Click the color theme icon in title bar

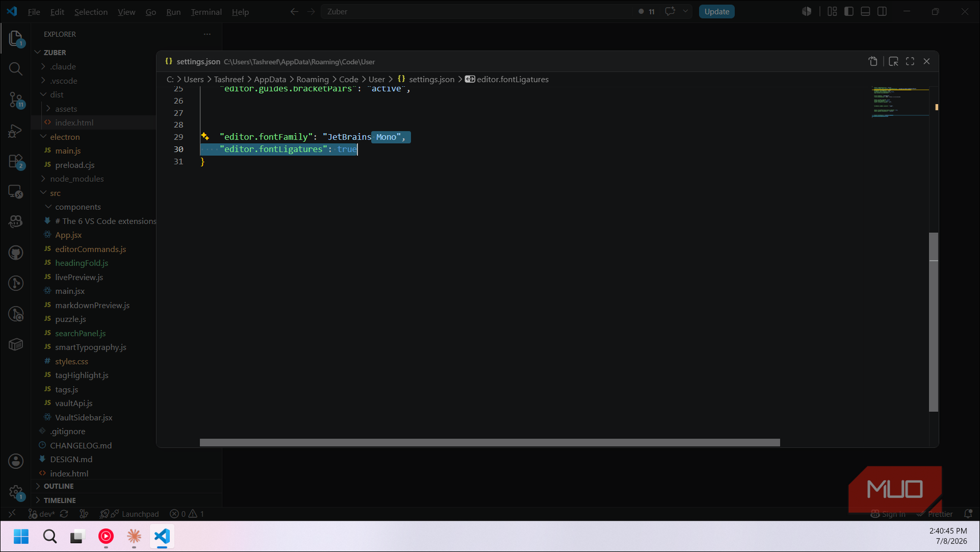click(807, 11)
